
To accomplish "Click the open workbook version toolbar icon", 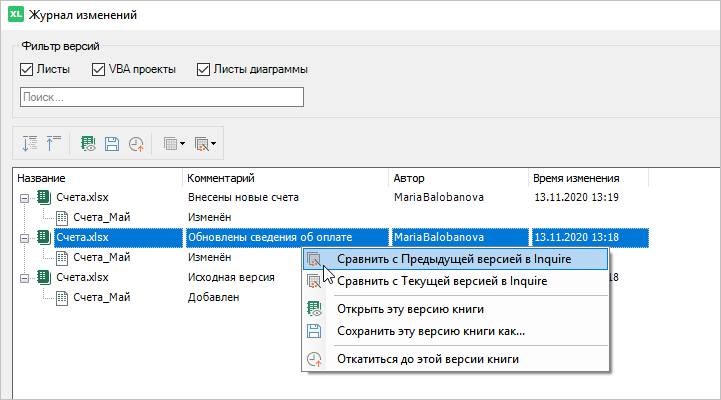I will [88, 143].
